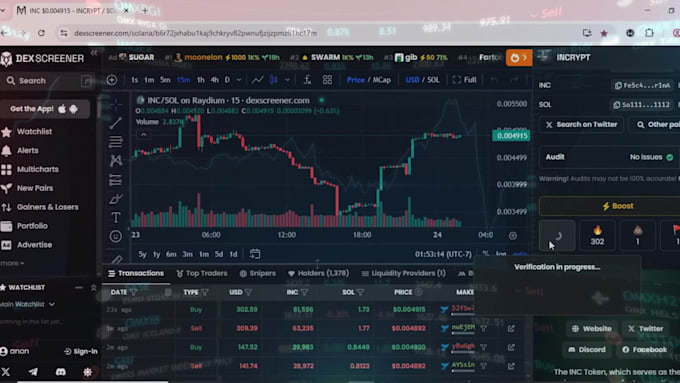Collapse the chart legend arrow
The image size is (680, 383).
pos(144,134)
